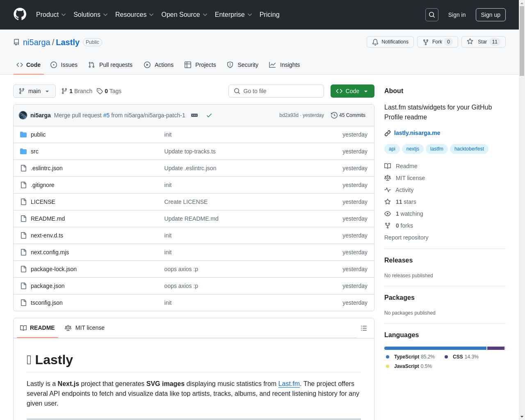Open the Pricing link
The height and width of the screenshot is (420, 525).
(269, 15)
